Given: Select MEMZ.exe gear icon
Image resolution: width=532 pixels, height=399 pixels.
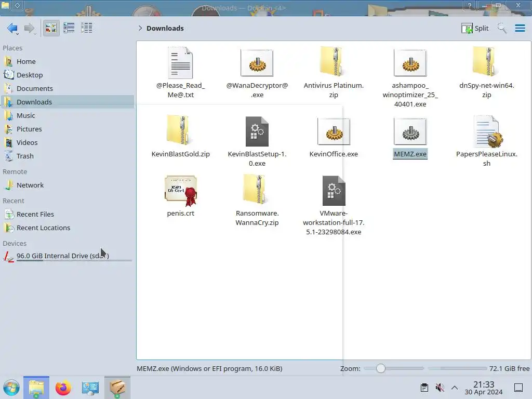Looking at the screenshot, I should tap(410, 131).
